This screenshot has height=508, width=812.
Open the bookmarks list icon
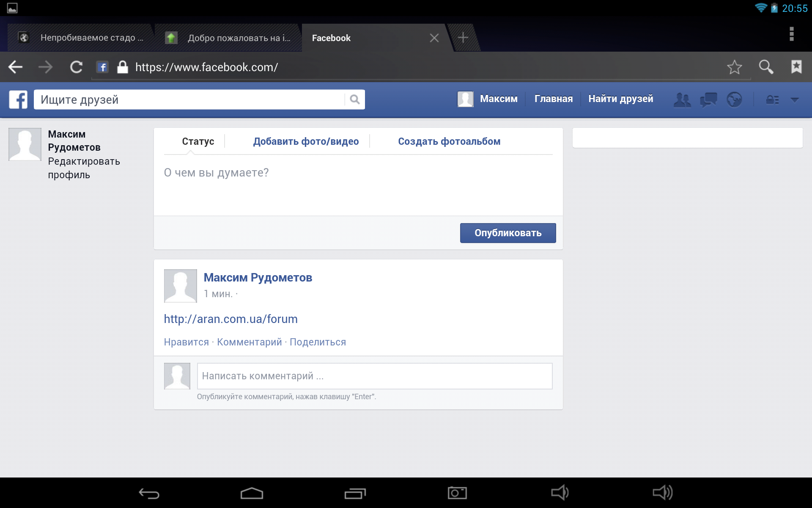(796, 66)
